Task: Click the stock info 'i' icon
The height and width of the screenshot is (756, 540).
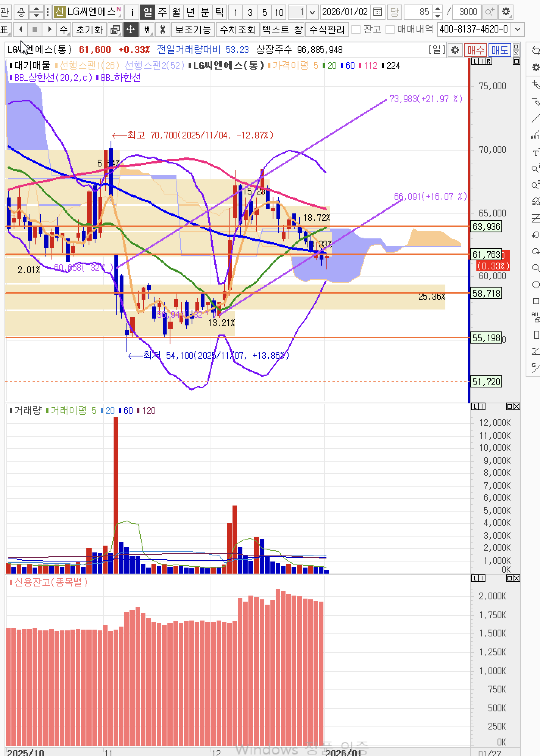Action: coord(132,12)
